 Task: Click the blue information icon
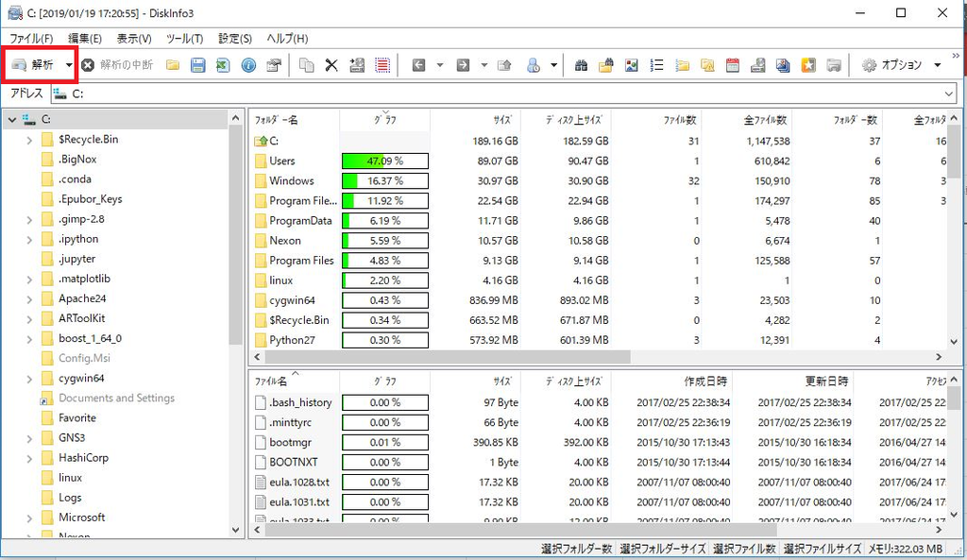[248, 65]
